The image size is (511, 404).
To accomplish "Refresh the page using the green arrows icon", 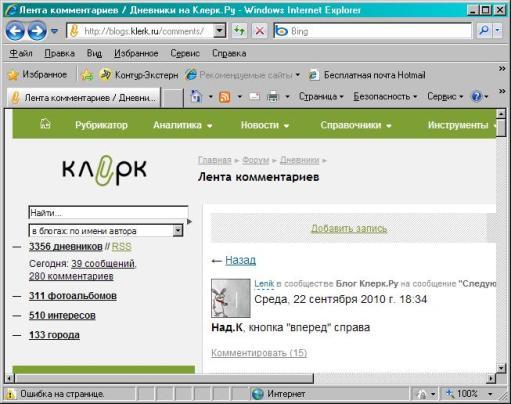I will pos(239,31).
